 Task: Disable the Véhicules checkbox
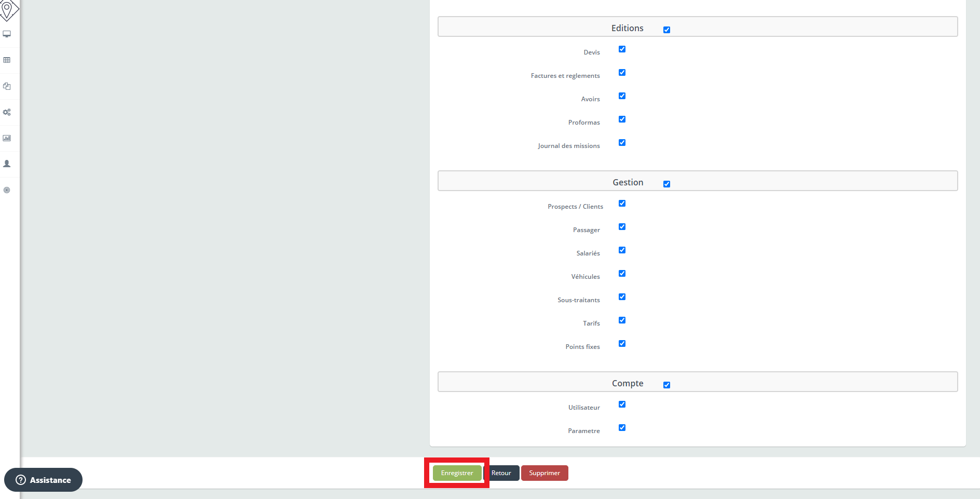[622, 274]
